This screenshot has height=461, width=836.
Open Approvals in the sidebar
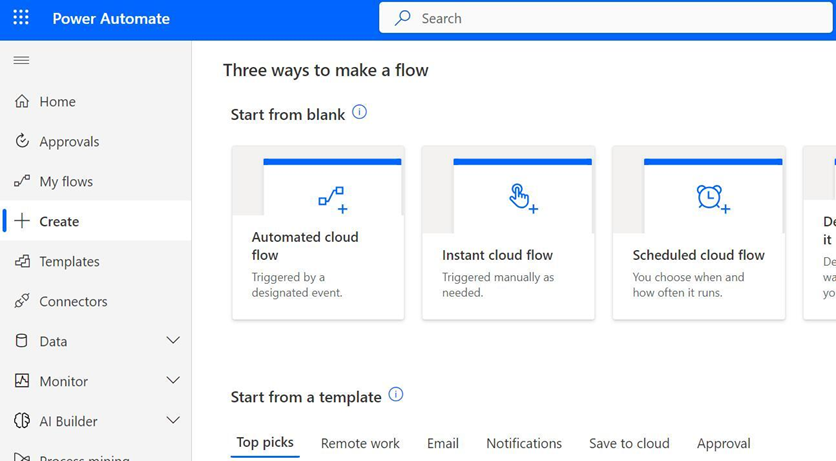pos(96,141)
